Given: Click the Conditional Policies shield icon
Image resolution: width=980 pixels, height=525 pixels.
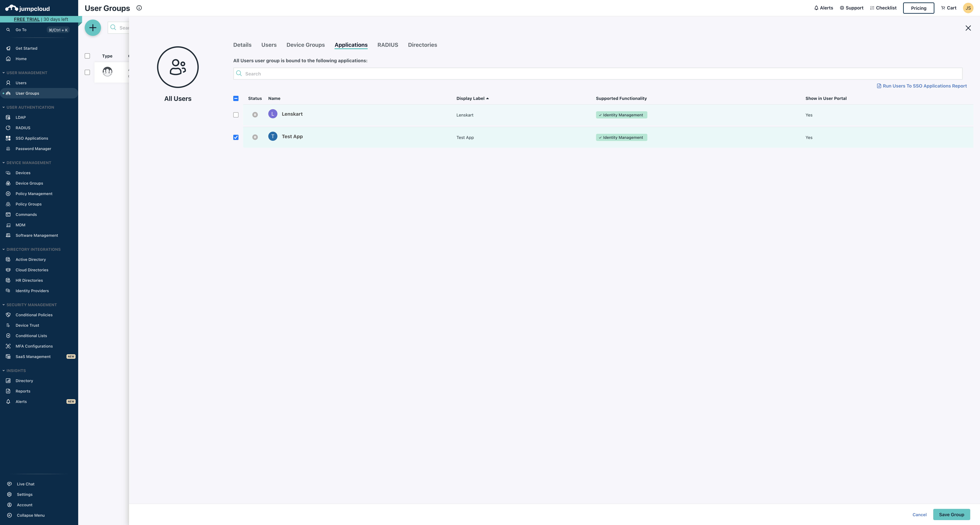Looking at the screenshot, I should (x=8, y=315).
